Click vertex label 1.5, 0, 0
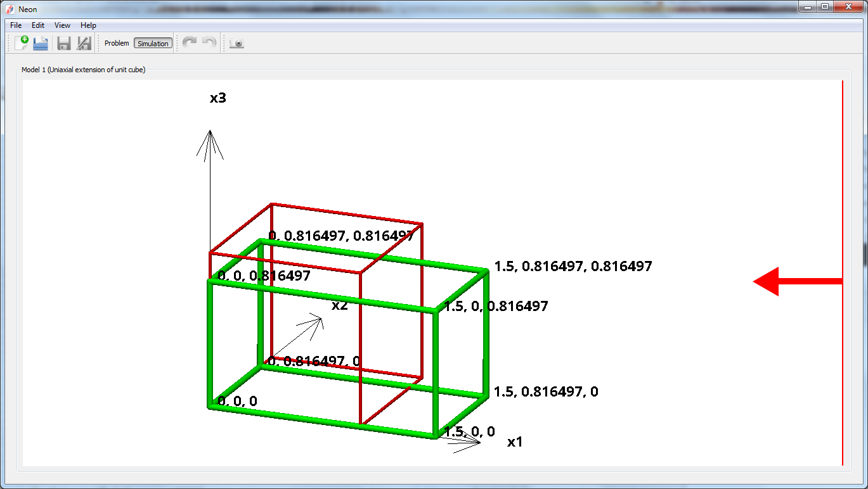Image resolution: width=868 pixels, height=489 pixels. coord(469,431)
